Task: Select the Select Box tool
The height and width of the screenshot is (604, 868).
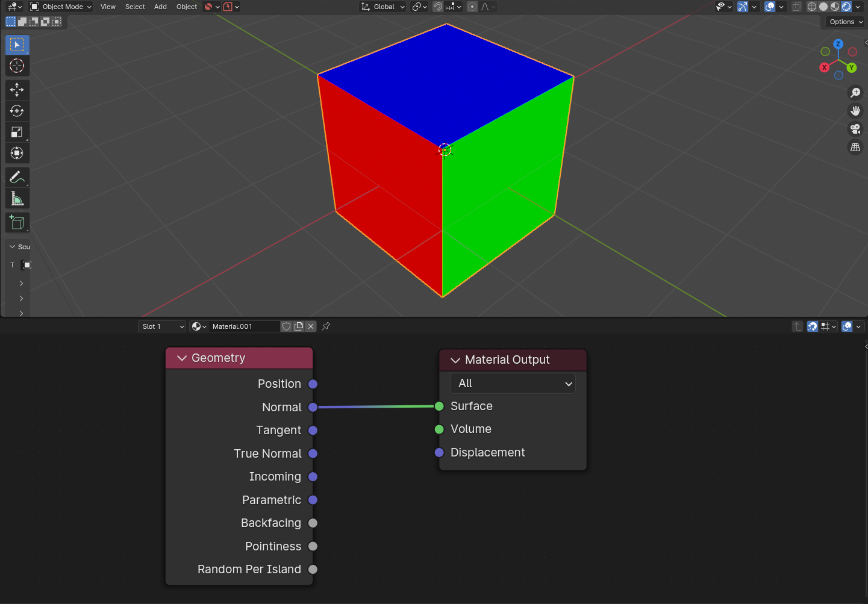Action: click(x=17, y=45)
